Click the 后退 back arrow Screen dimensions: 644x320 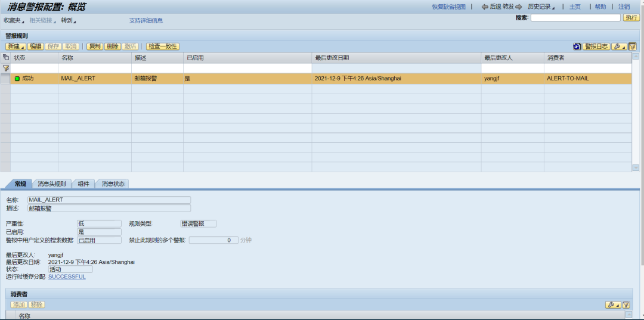click(x=485, y=7)
